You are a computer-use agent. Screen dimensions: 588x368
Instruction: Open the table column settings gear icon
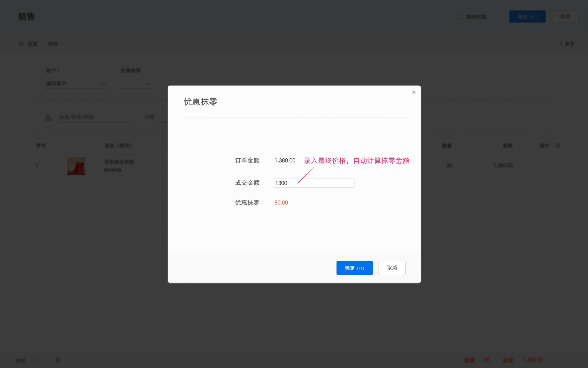pos(558,145)
